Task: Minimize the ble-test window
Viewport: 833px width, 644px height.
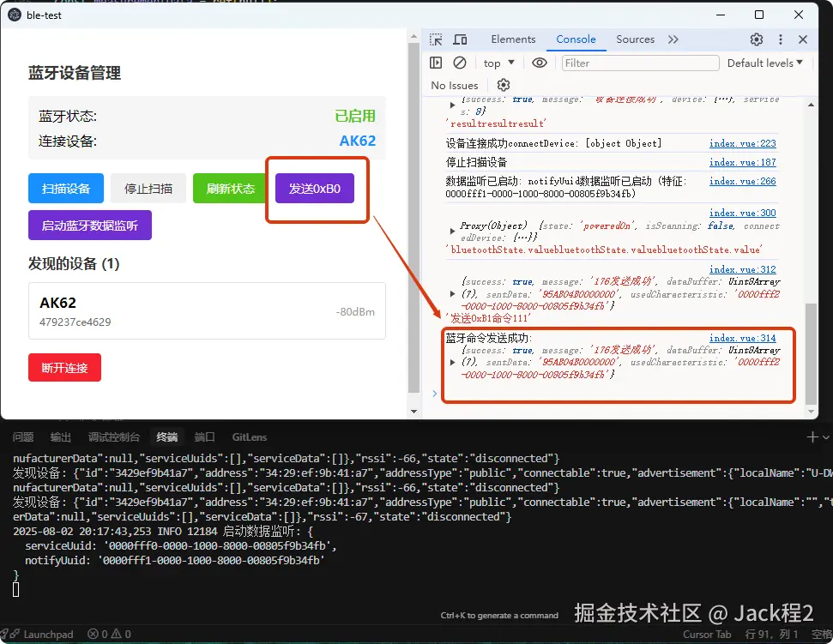Action: pyautogui.click(x=721, y=15)
